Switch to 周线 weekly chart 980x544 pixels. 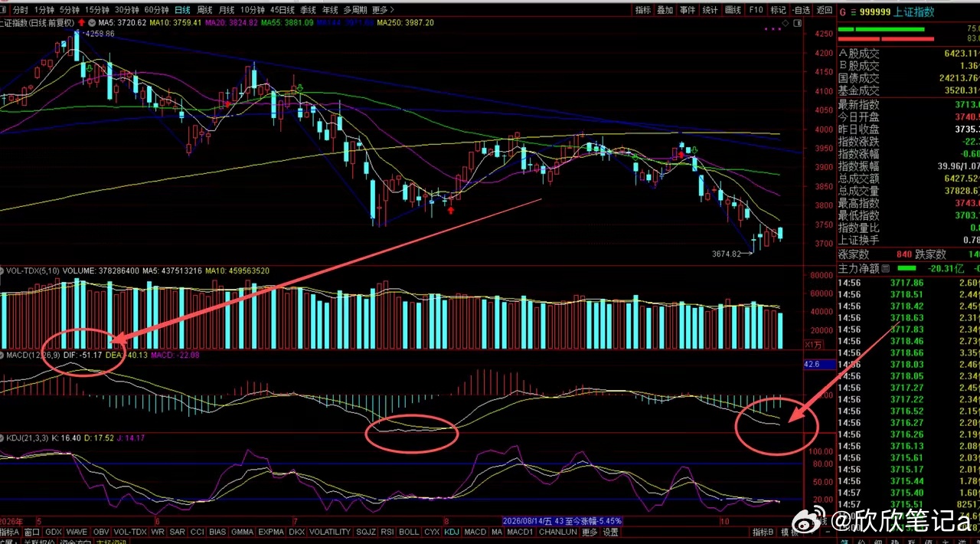[204, 10]
